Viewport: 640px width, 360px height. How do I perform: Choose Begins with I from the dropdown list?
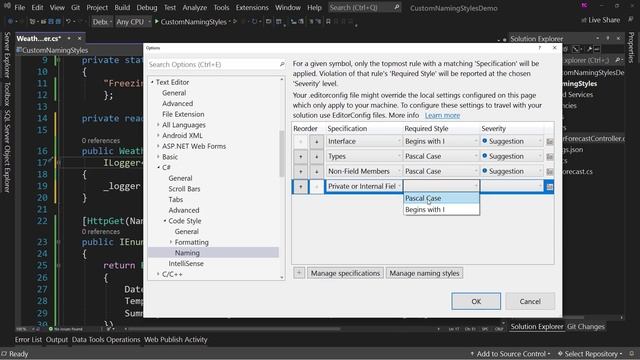[441, 209]
